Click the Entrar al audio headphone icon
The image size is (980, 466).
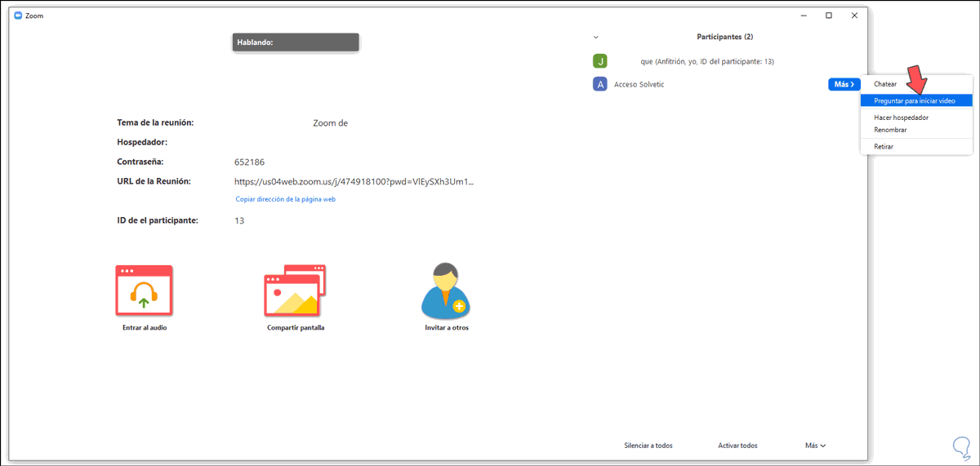tap(144, 291)
